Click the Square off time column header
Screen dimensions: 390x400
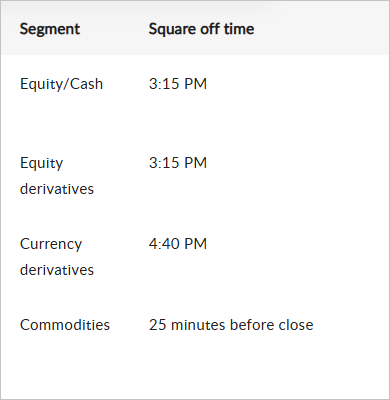click(x=201, y=29)
